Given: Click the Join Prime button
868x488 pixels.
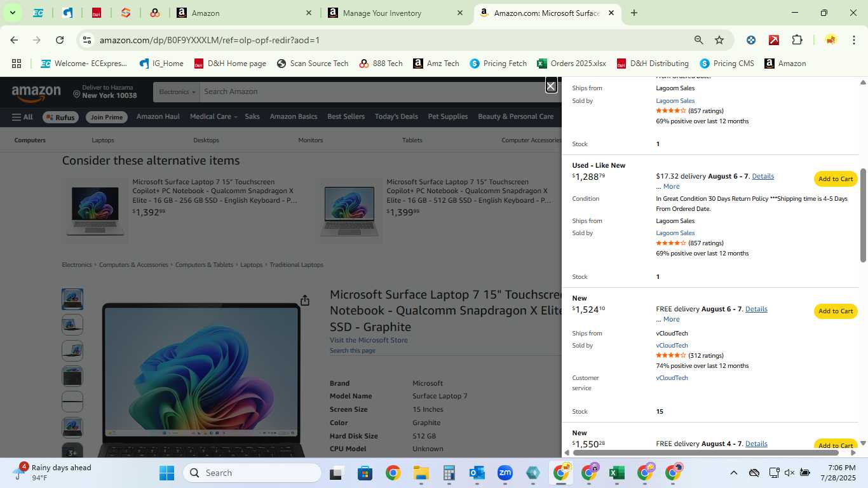Looking at the screenshot, I should click(107, 118).
